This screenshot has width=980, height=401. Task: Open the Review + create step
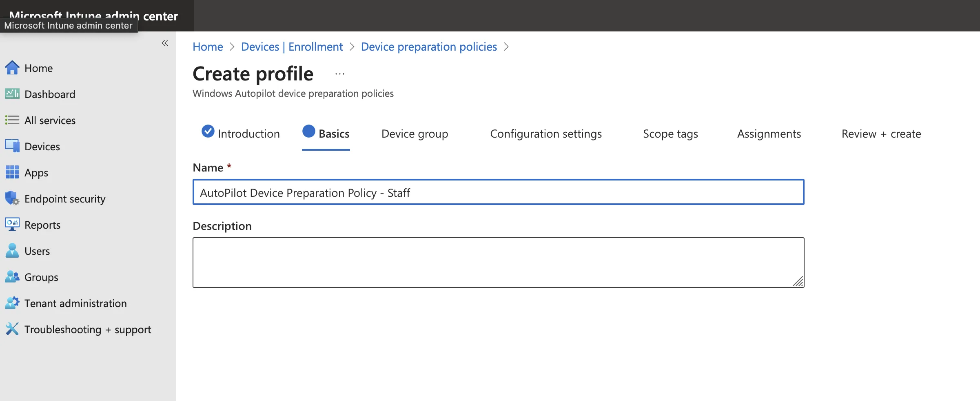coord(881,134)
